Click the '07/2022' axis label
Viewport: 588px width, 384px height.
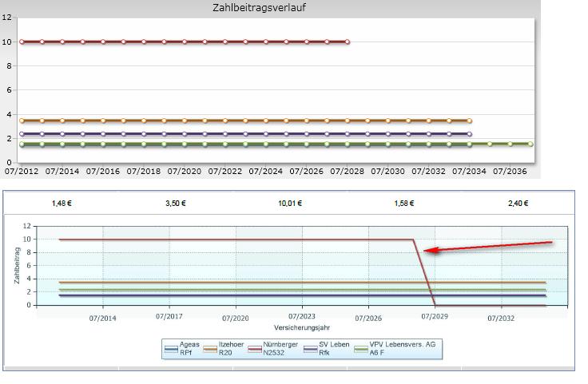click(225, 172)
